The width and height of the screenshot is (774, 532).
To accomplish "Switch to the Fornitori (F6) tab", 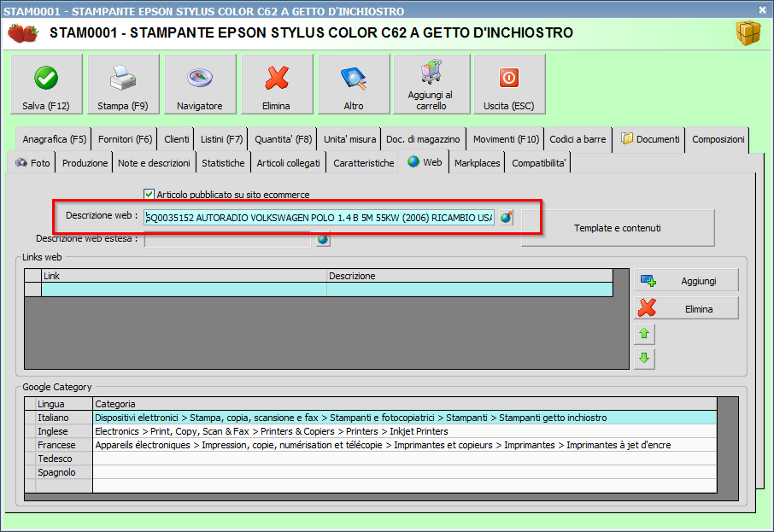I will coord(125,140).
